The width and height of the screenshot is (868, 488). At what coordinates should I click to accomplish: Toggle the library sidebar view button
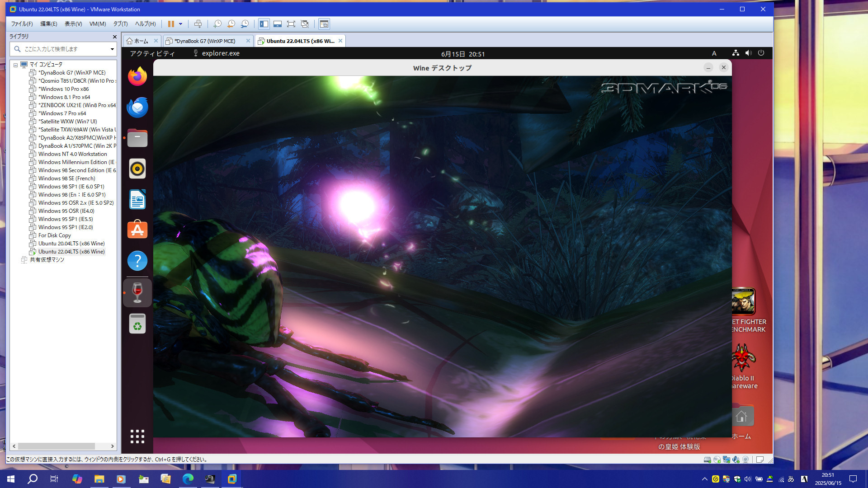pyautogui.click(x=264, y=24)
